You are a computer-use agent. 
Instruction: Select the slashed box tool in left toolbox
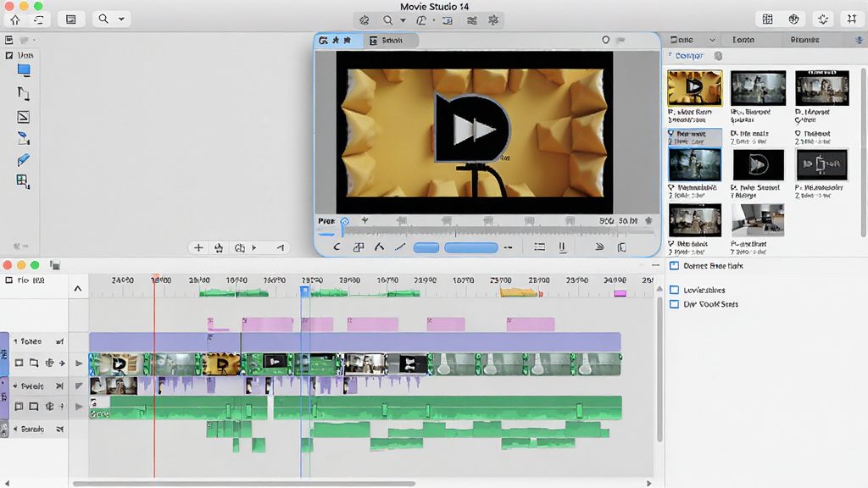(23, 117)
